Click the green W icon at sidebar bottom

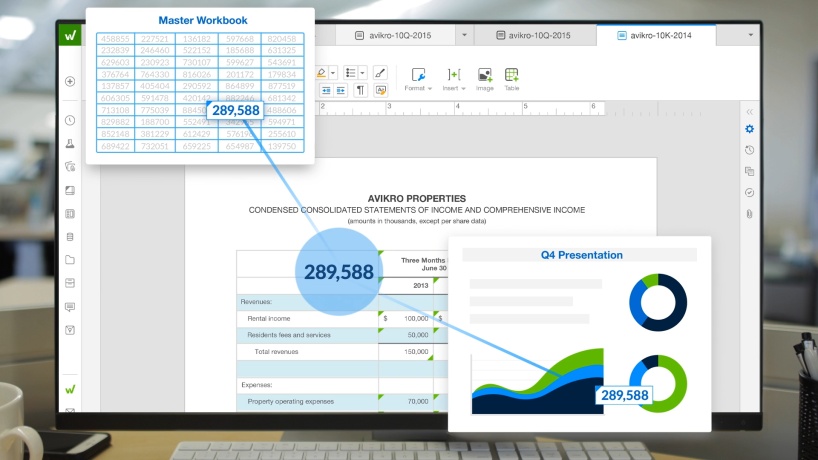tap(70, 390)
